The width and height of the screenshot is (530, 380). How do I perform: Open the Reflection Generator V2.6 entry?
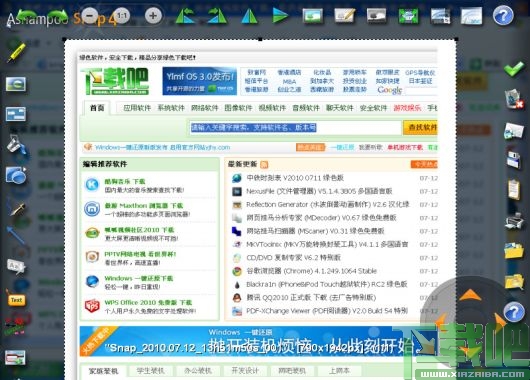click(x=328, y=205)
